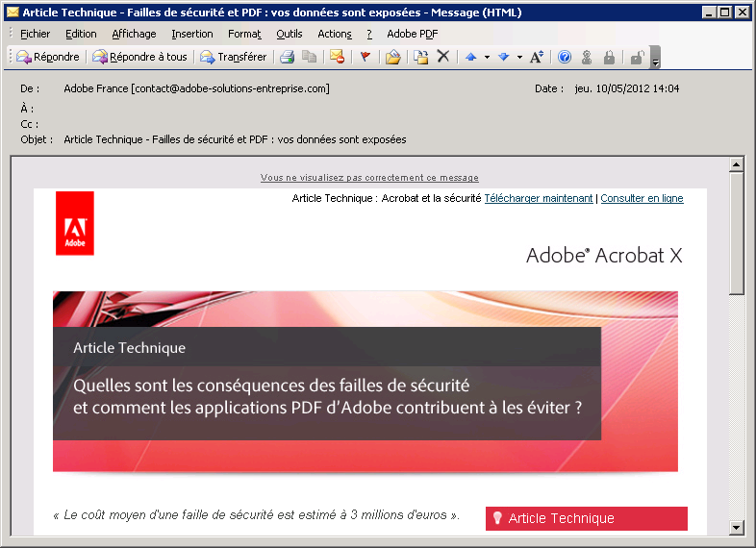Viewport: 756px width, 548px height.
Task: Open the Insertion menu
Action: click(x=192, y=34)
